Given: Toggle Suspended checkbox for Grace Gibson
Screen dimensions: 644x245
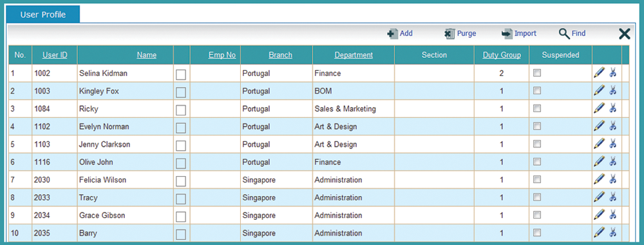Looking at the screenshot, I should point(537,215).
